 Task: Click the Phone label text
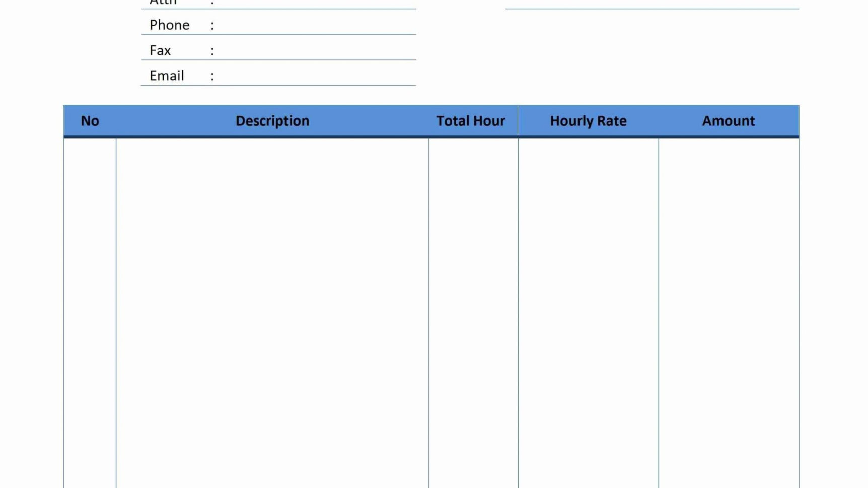coord(169,24)
